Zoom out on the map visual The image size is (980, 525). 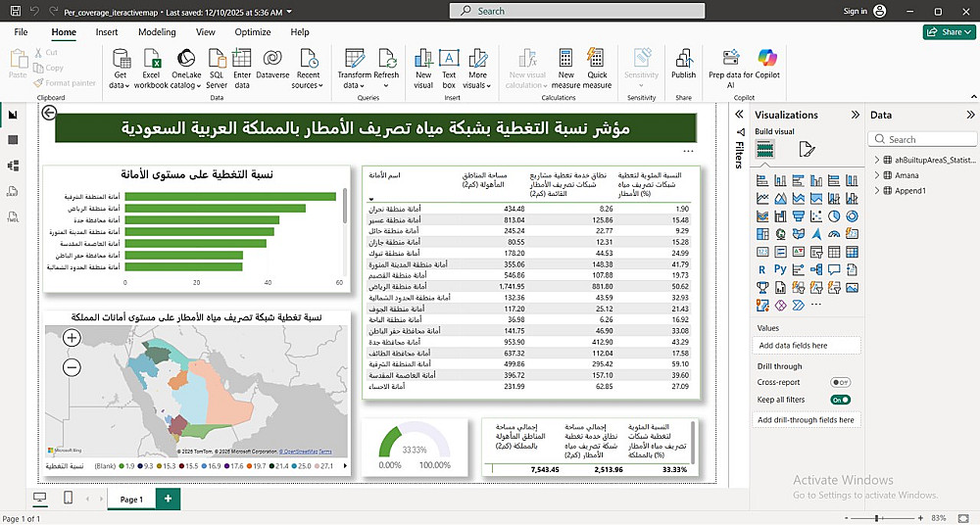72,367
